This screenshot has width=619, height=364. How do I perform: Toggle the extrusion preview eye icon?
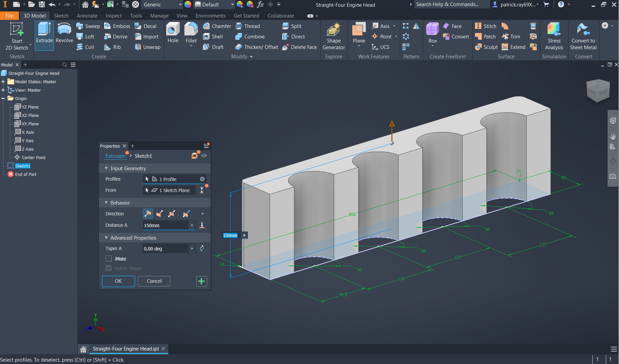pyautogui.click(x=204, y=156)
